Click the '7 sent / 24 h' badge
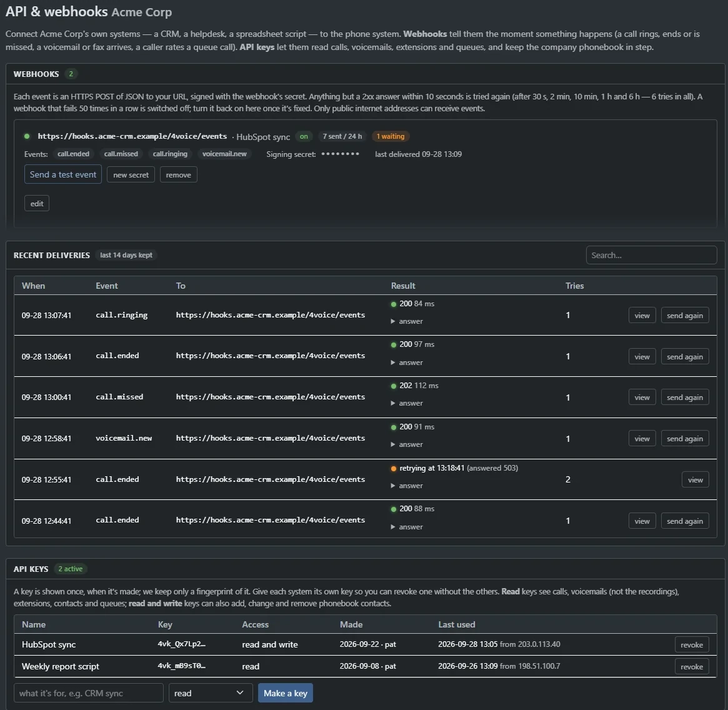Screen dimensions: 728x710 pyautogui.click(x=342, y=136)
